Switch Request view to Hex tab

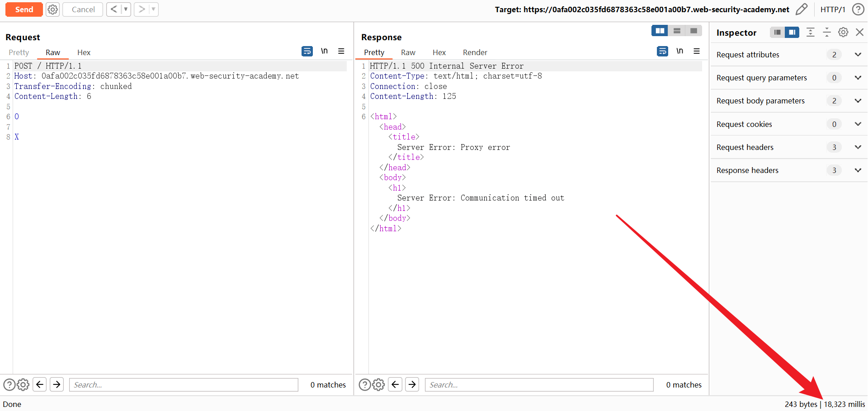tap(84, 52)
